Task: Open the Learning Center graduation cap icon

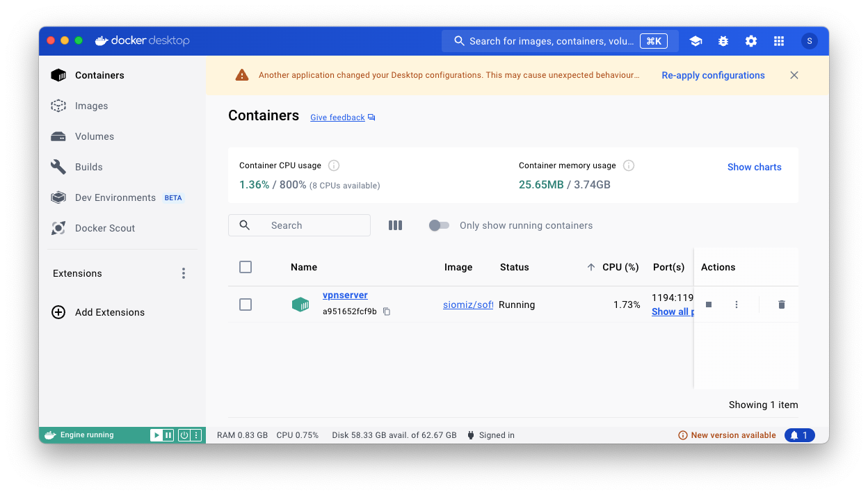Action: (696, 41)
